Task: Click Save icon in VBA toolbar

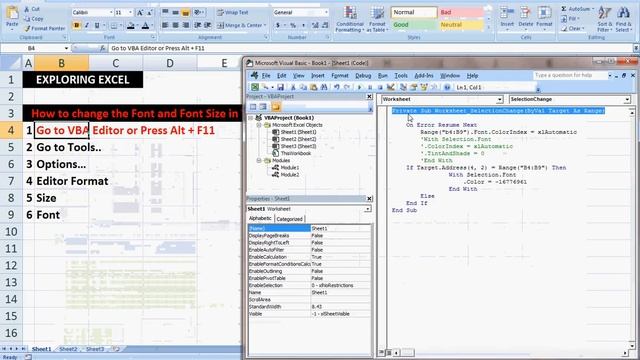Action: 280,87
